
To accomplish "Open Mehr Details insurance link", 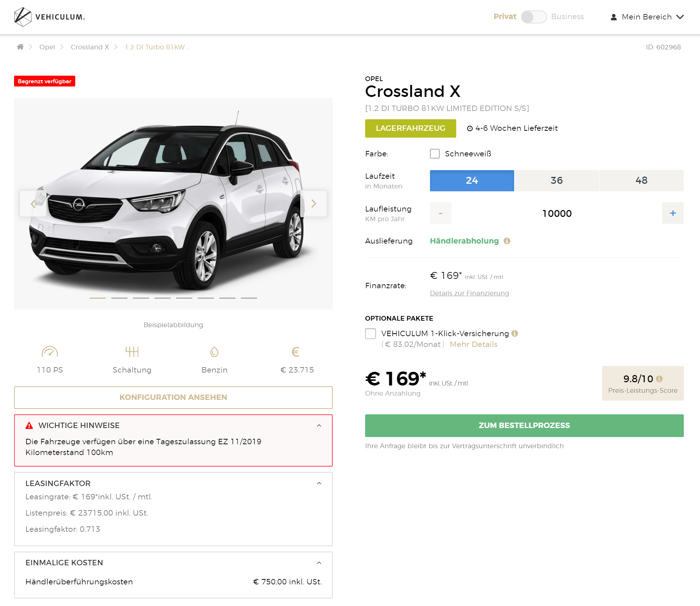I will [474, 344].
